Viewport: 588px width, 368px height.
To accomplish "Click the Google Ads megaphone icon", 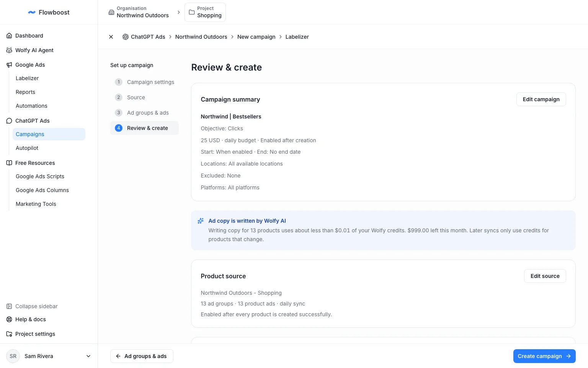I will coord(9,65).
